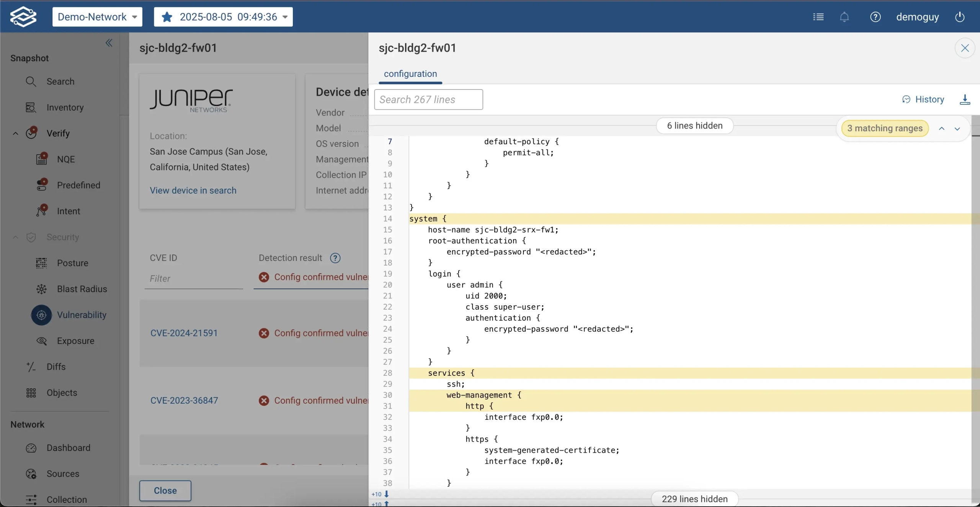
Task: Download the configuration file
Action: pos(965,99)
